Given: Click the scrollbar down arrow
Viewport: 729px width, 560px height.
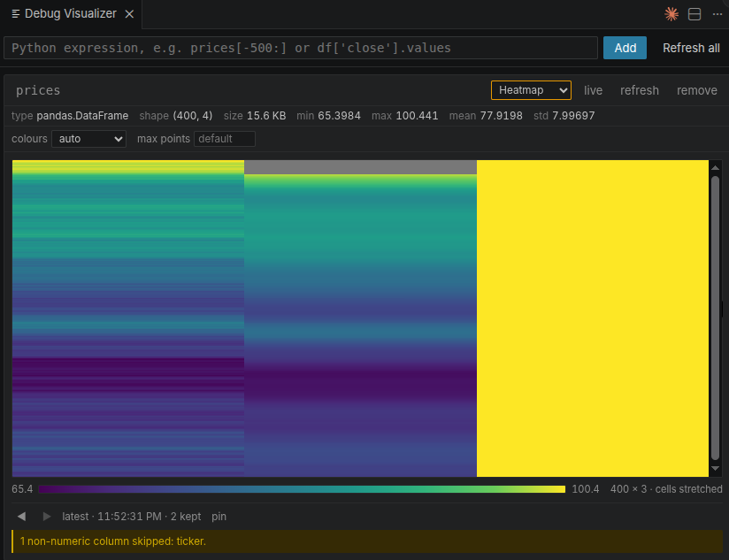Looking at the screenshot, I should point(715,469).
